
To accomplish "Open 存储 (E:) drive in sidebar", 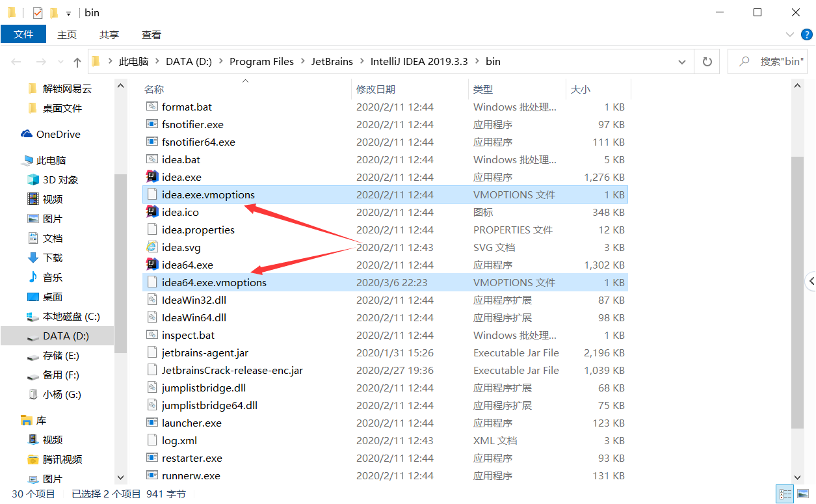I will [53, 355].
